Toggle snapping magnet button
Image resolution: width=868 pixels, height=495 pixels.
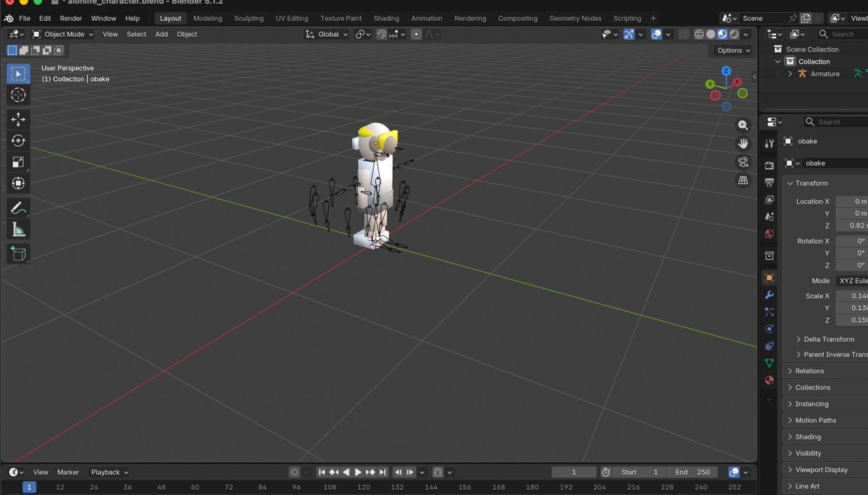(381, 34)
